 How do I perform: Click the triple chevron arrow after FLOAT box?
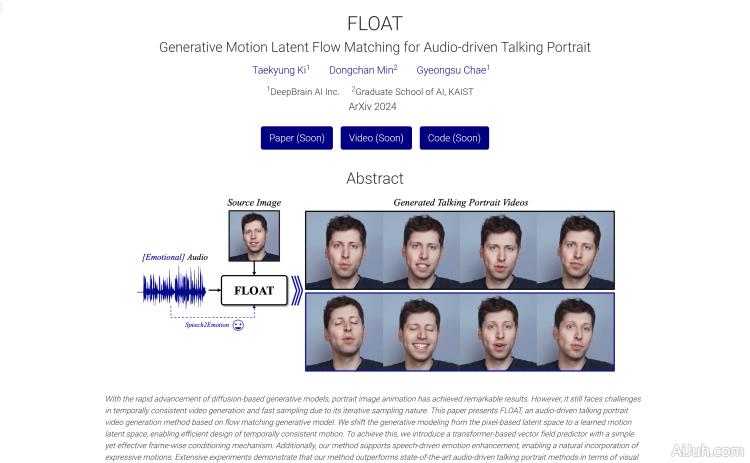click(296, 291)
